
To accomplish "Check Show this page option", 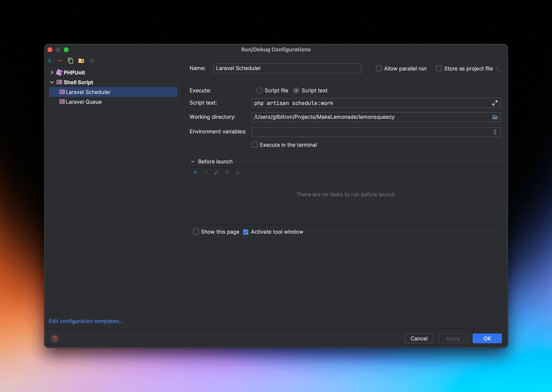I will tap(196, 232).
